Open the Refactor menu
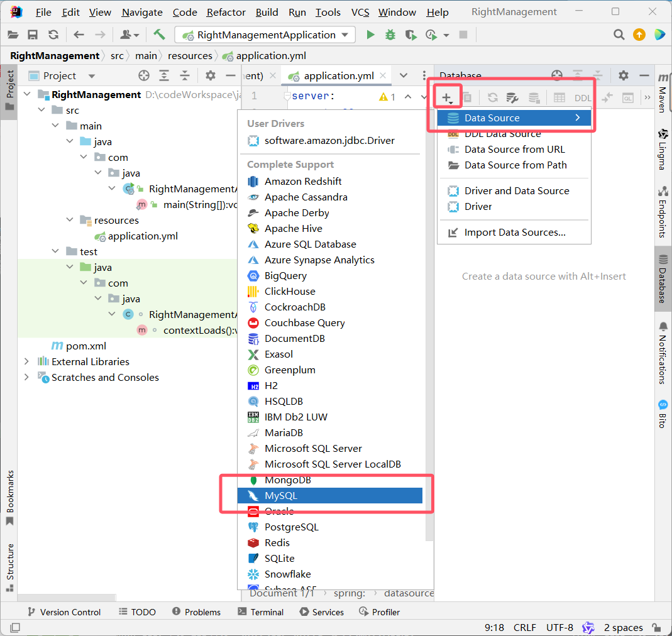Screen dimensions: 672x636 226,13
